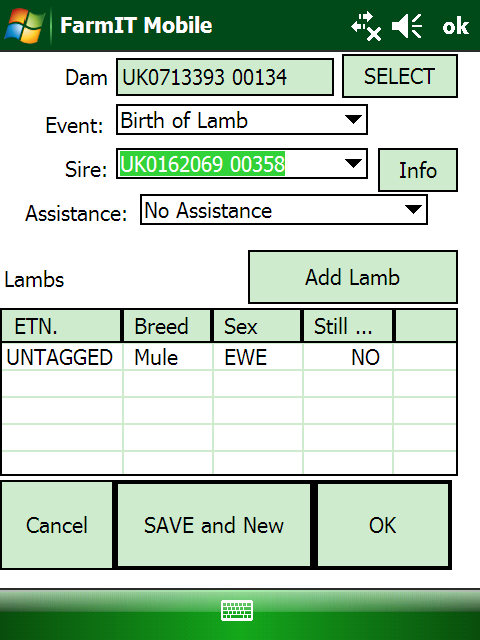Viewport: 480px width, 640px height.
Task: Expand the Event dropdown arrow
Action: coord(353,120)
